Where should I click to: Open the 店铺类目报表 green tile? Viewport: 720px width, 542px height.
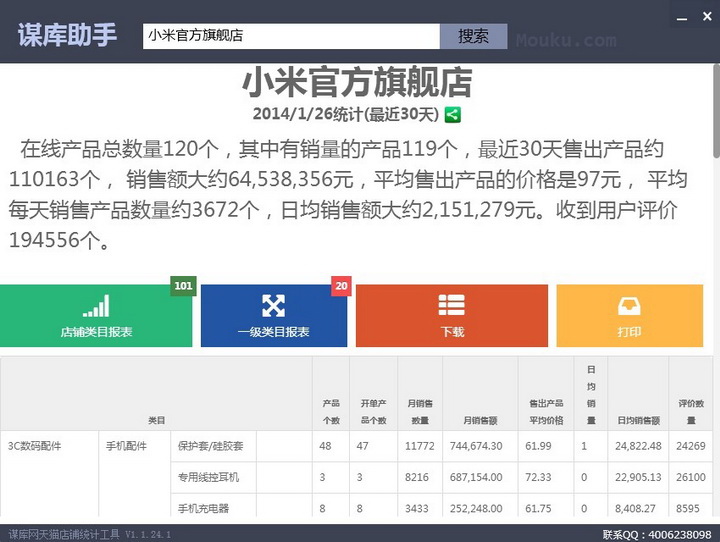pos(96,316)
